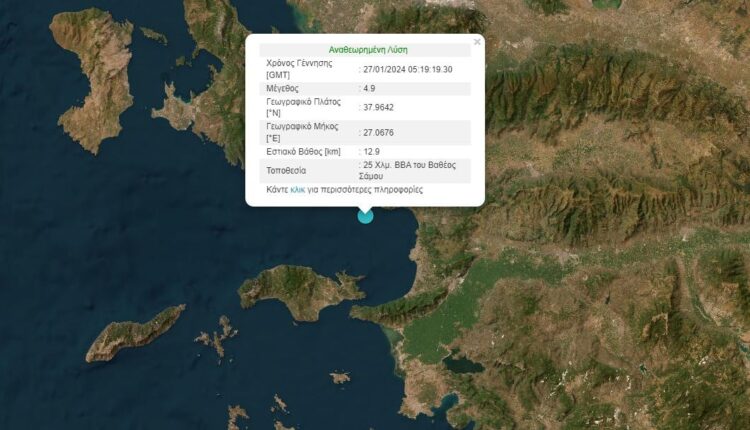Click the focal depth value 12.9
This screenshot has width=750, height=430.
[374, 151]
